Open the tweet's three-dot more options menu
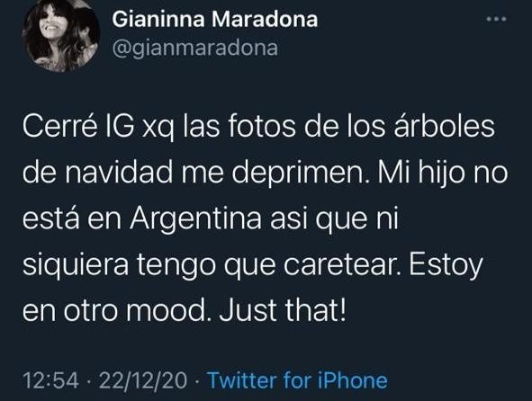 (x=496, y=19)
